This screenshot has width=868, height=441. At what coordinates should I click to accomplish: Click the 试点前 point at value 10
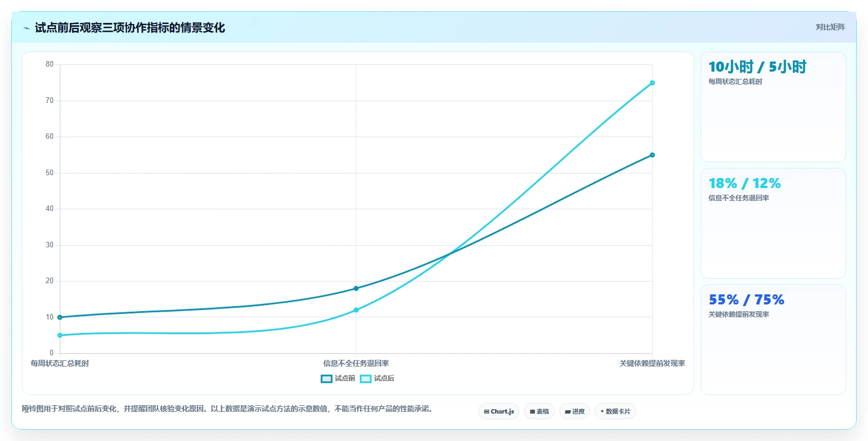[x=60, y=317]
